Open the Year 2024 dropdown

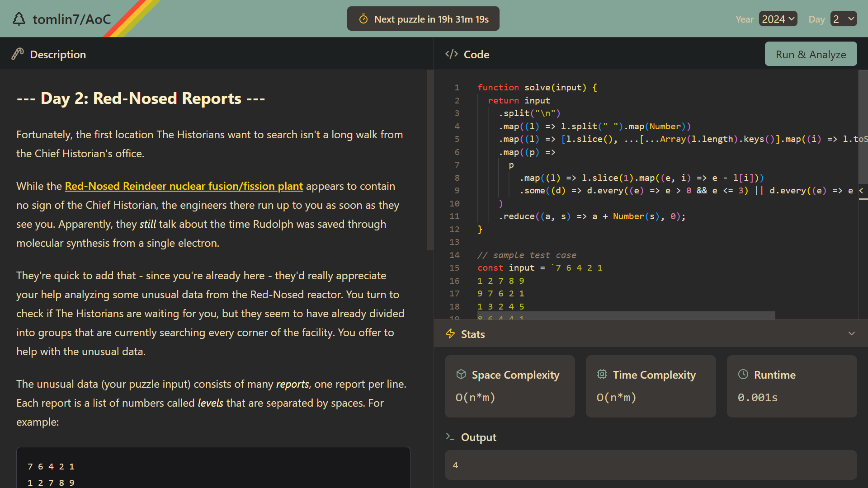click(778, 19)
